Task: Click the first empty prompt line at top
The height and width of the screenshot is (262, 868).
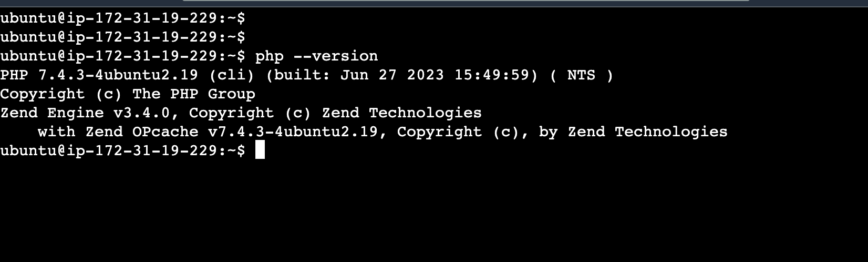Action: coord(122,18)
